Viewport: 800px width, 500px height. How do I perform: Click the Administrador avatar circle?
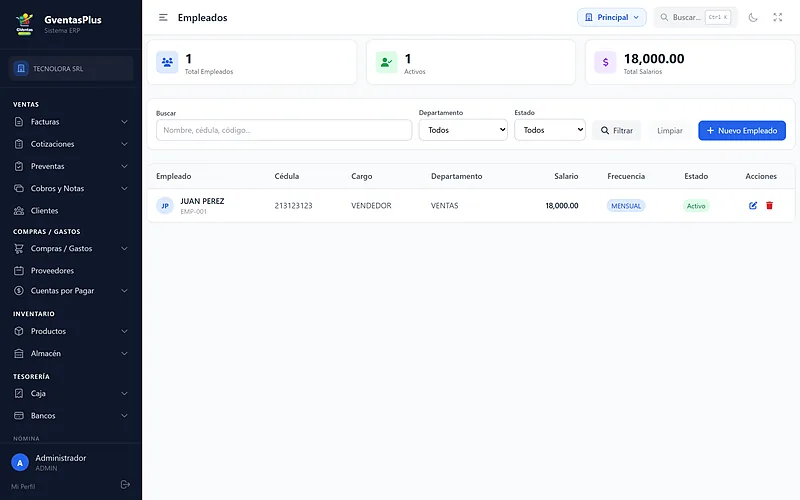tap(20, 463)
